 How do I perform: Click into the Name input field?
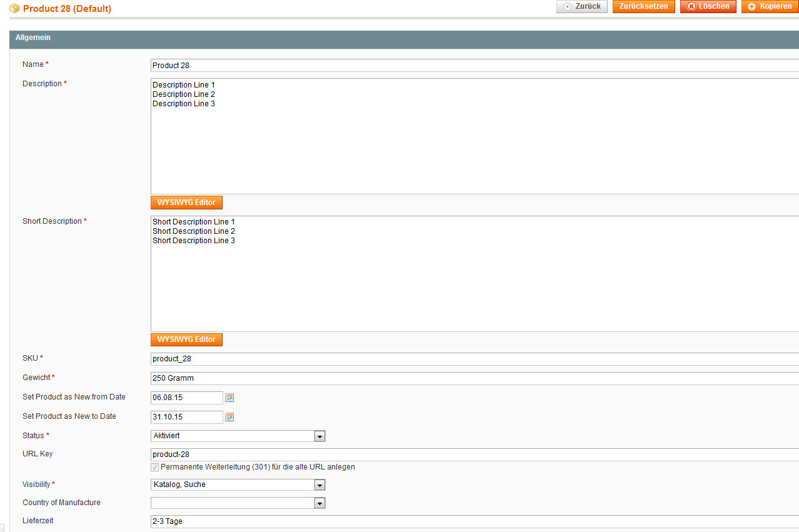point(474,66)
